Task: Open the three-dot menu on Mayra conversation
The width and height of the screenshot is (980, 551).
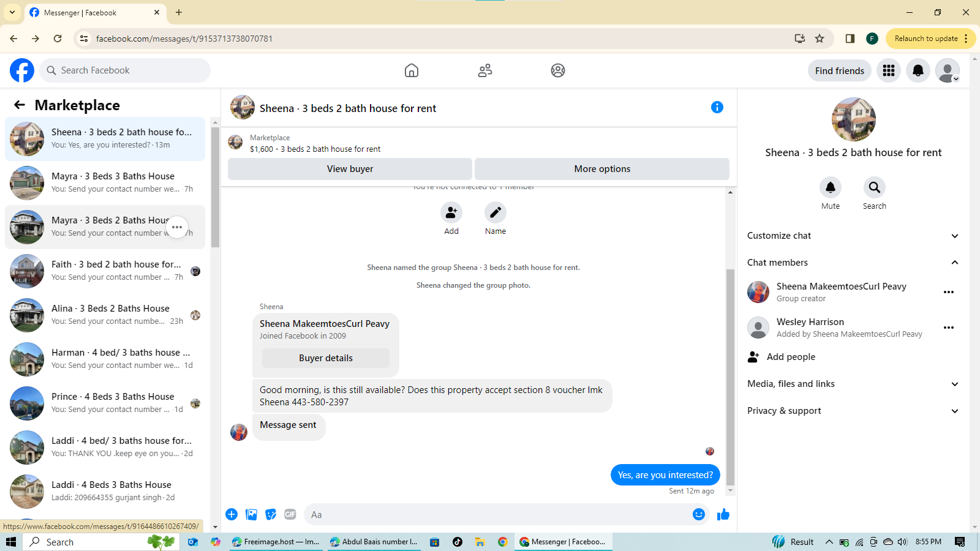Action: pyautogui.click(x=177, y=227)
